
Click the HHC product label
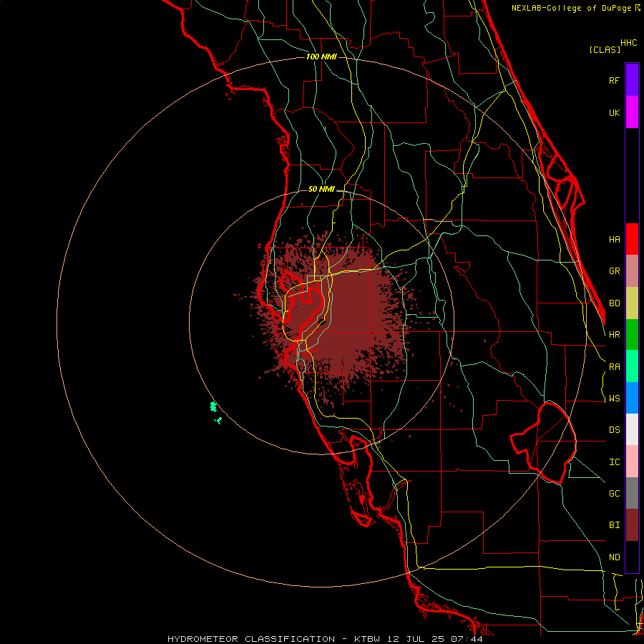click(628, 43)
